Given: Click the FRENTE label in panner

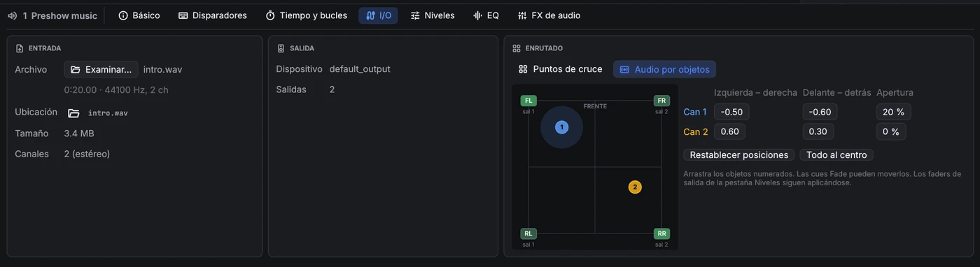Looking at the screenshot, I should (595, 106).
